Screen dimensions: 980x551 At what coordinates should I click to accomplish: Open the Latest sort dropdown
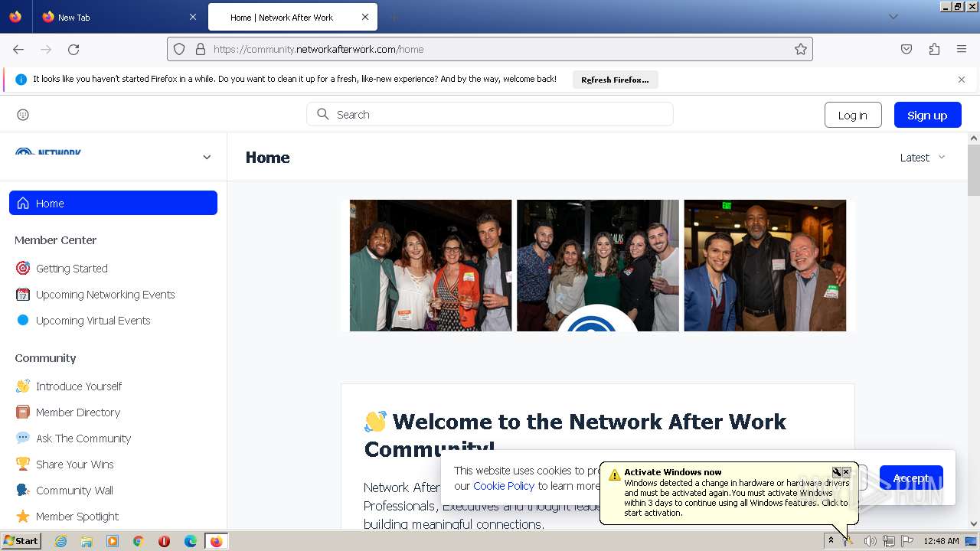click(x=923, y=158)
